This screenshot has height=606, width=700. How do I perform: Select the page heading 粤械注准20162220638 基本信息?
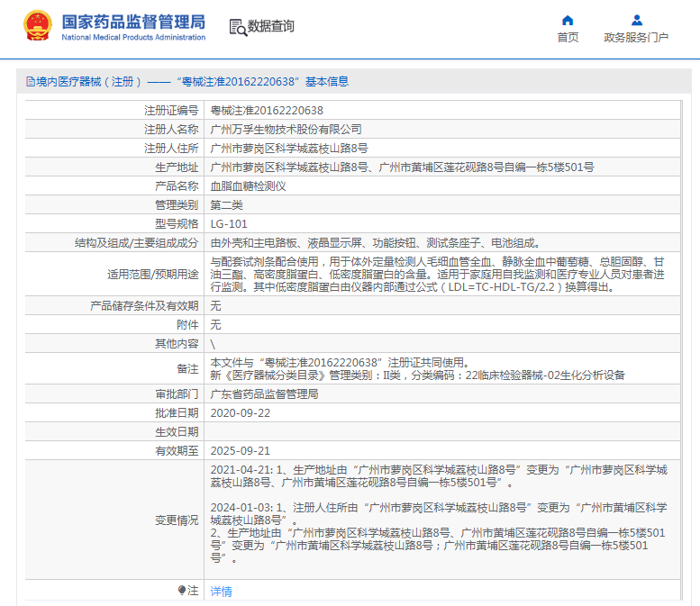click(263, 82)
